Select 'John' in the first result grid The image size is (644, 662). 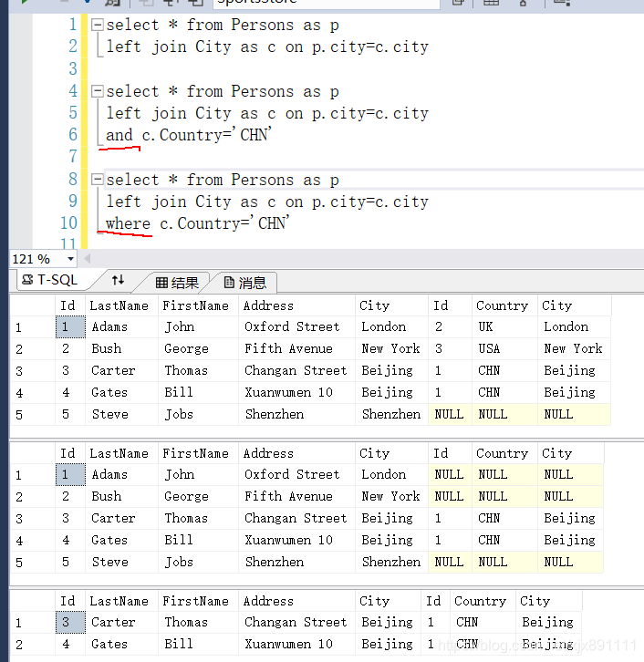click(198, 326)
